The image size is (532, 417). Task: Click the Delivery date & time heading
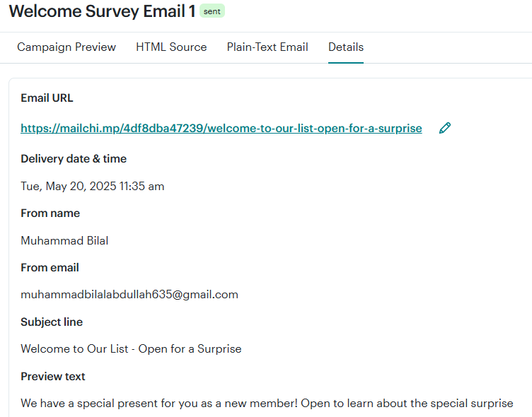click(x=74, y=158)
